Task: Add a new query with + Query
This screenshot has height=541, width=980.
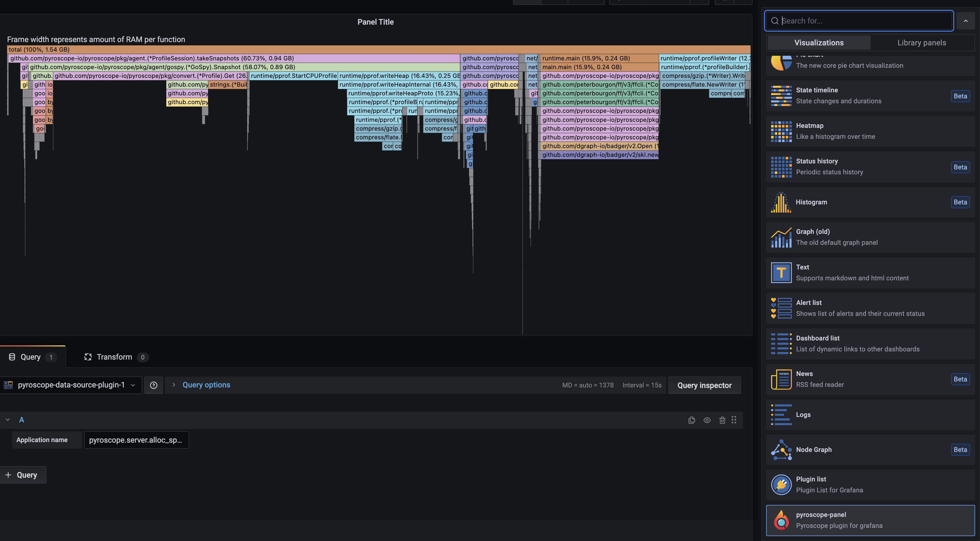Action: 22,475
